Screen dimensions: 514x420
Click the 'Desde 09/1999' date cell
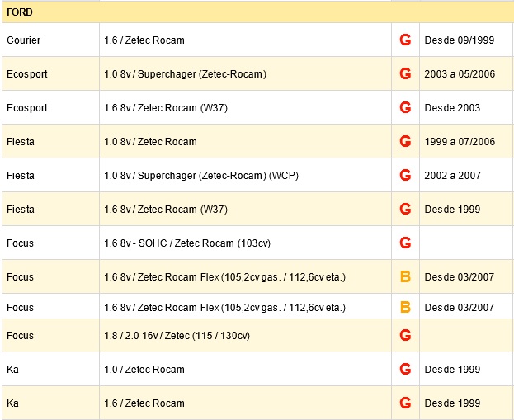(465, 40)
